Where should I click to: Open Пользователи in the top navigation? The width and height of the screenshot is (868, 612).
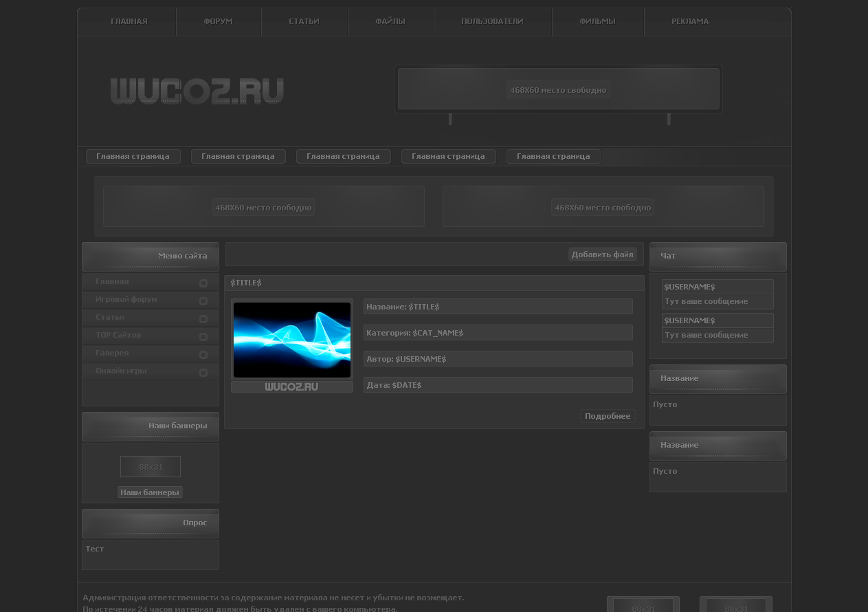(x=492, y=21)
